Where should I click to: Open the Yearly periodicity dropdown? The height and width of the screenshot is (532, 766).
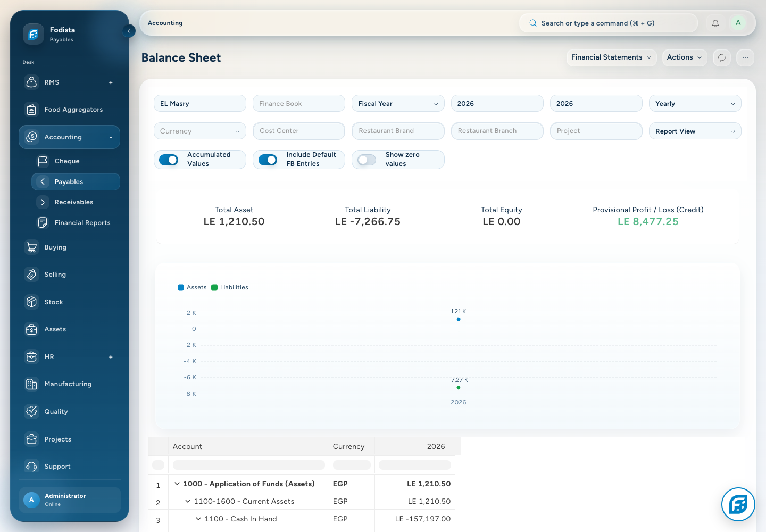(x=695, y=104)
